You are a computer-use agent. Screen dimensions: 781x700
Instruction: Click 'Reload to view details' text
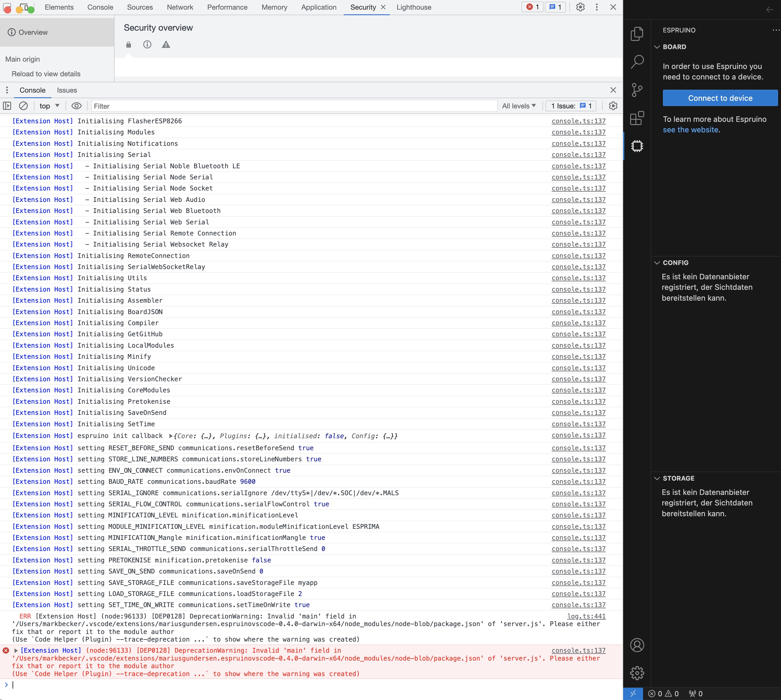[46, 74]
